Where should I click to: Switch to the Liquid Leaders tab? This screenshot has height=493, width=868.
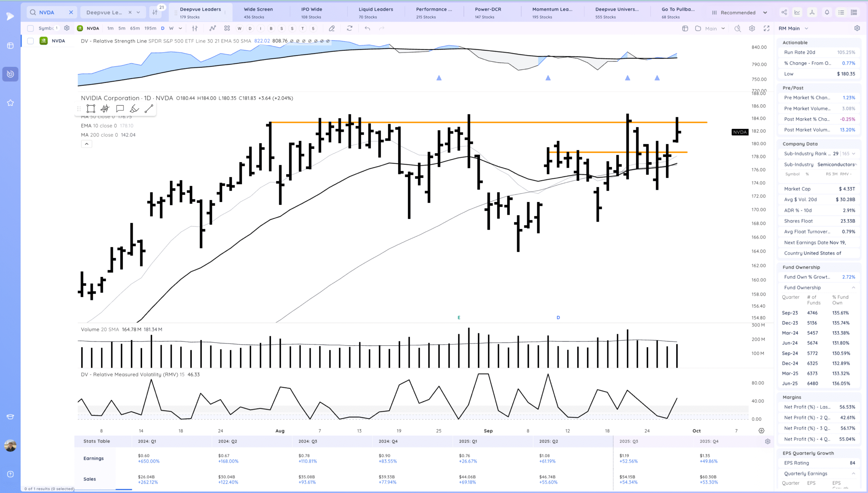(376, 13)
